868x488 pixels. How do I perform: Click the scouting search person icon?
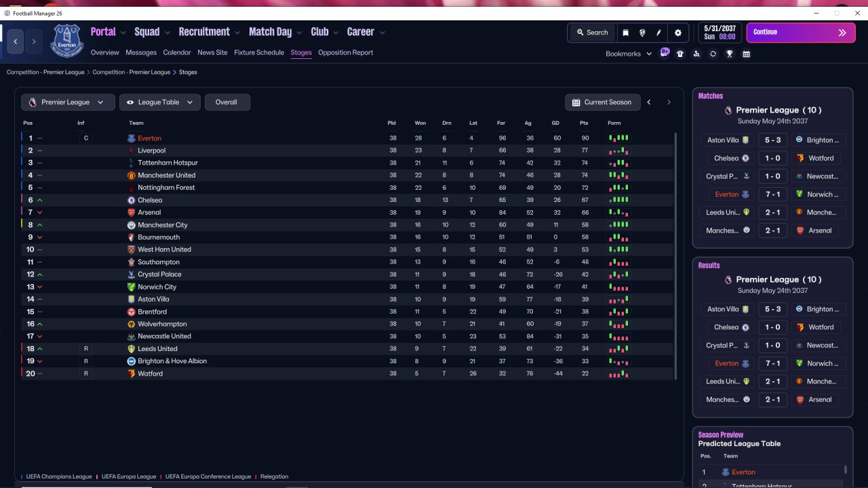click(x=696, y=54)
